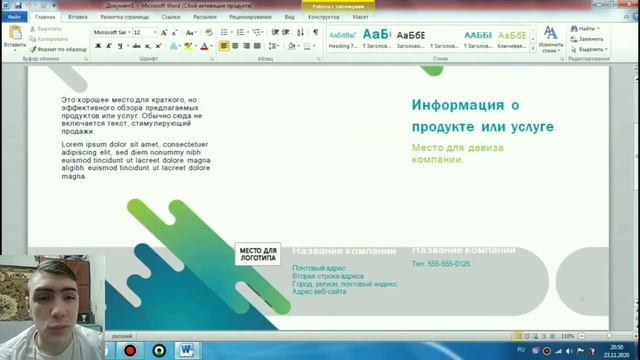This screenshot has width=640, height=360.
Task: Click the Shading paint bucket icon
Action: click(291, 46)
